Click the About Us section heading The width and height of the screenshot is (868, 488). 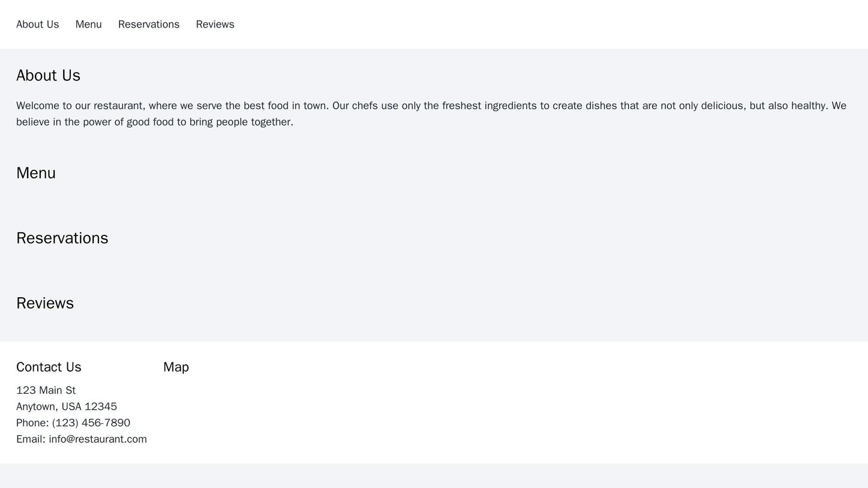(x=48, y=76)
